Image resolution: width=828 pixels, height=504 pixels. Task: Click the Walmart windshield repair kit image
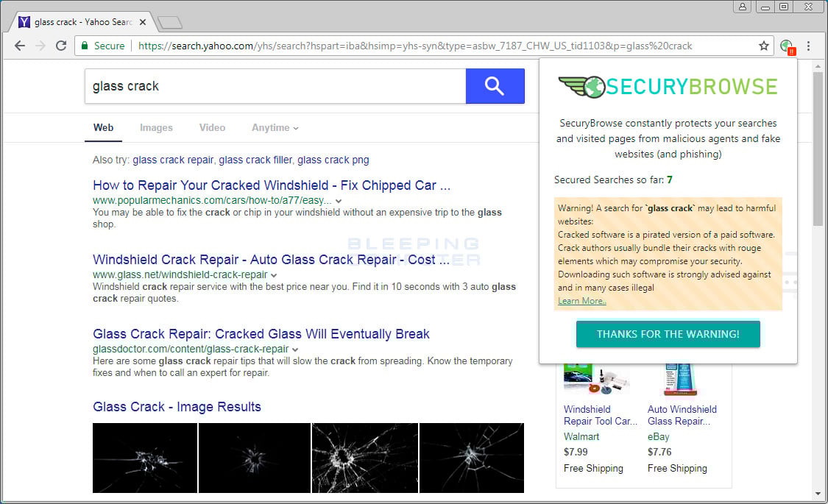pos(597,379)
